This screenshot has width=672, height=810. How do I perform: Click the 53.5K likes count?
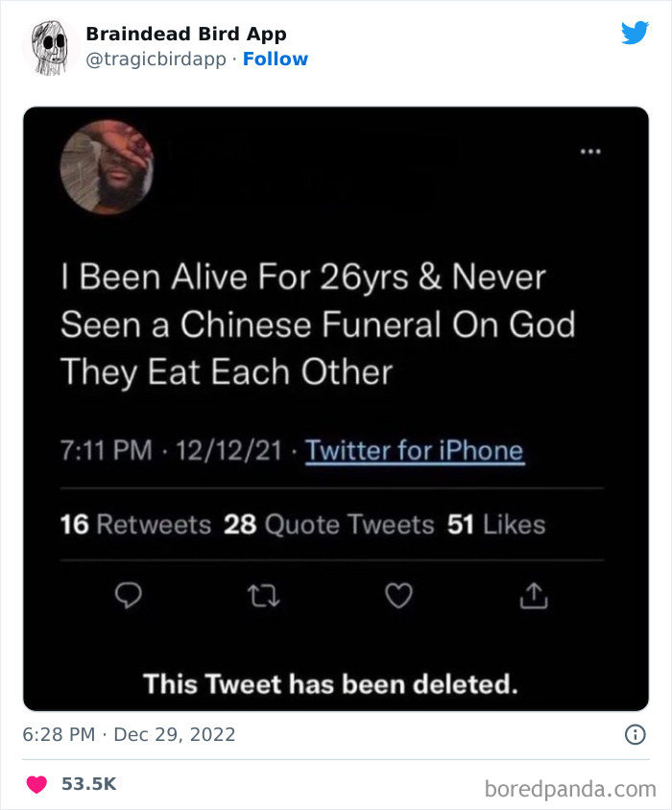coord(88,784)
